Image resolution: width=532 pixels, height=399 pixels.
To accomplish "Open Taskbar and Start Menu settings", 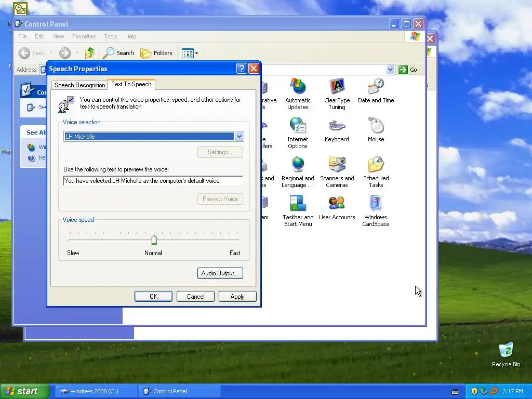I will point(298,211).
